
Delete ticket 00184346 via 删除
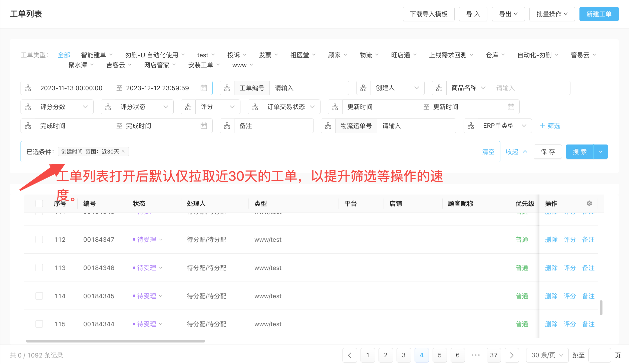551,268
